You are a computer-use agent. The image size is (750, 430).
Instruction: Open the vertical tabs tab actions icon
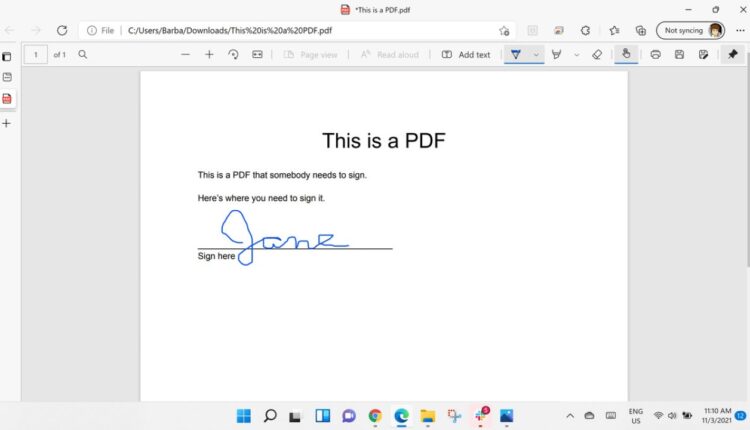click(x=7, y=57)
